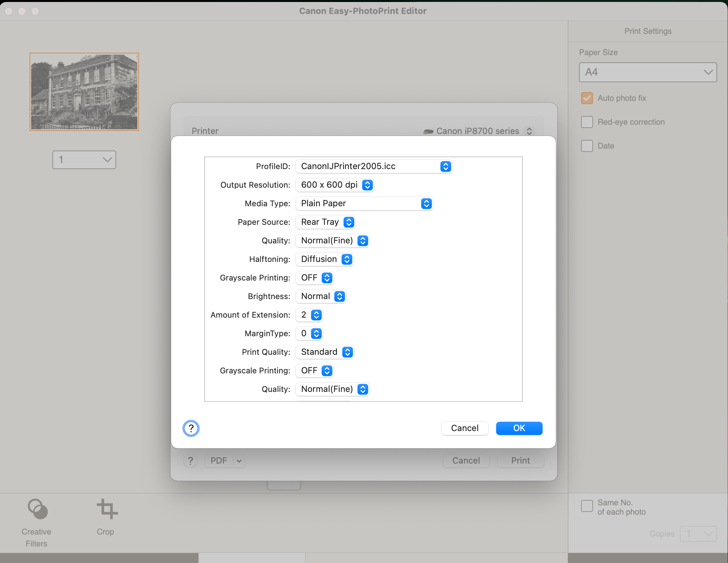Expand the PDF options arrow
The height and width of the screenshot is (563, 728).
(x=239, y=461)
